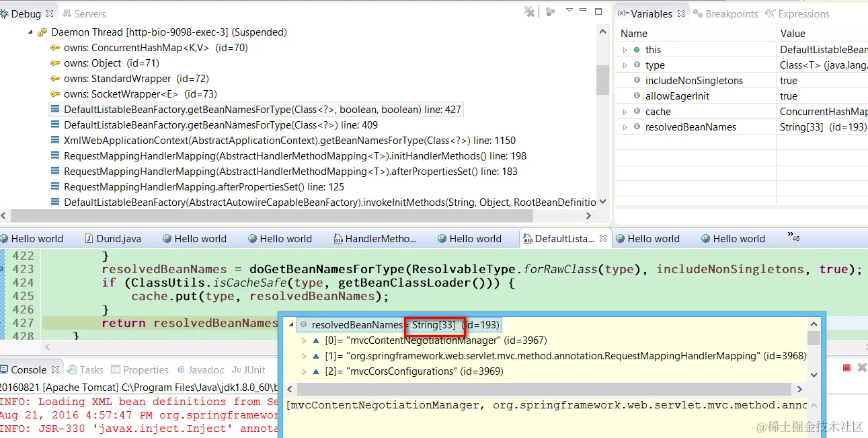Click code line 425 cache.put statement
The height and width of the screenshot is (438, 868).
click(260, 296)
